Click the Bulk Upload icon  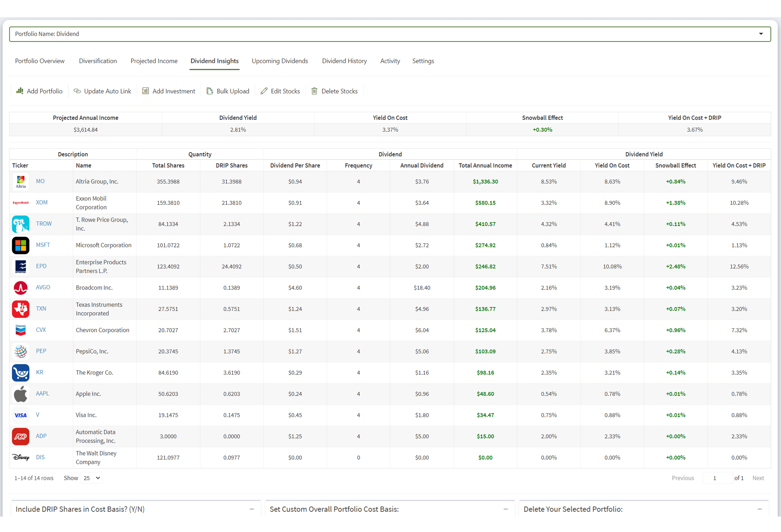tap(210, 91)
